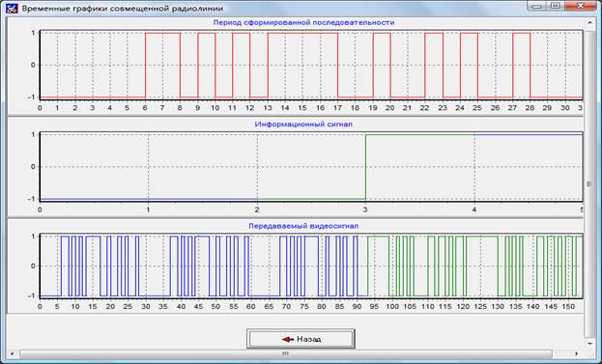Viewport: 602px width, 364px height.
Task: Minimize the Временные графики window
Action: [537, 6]
